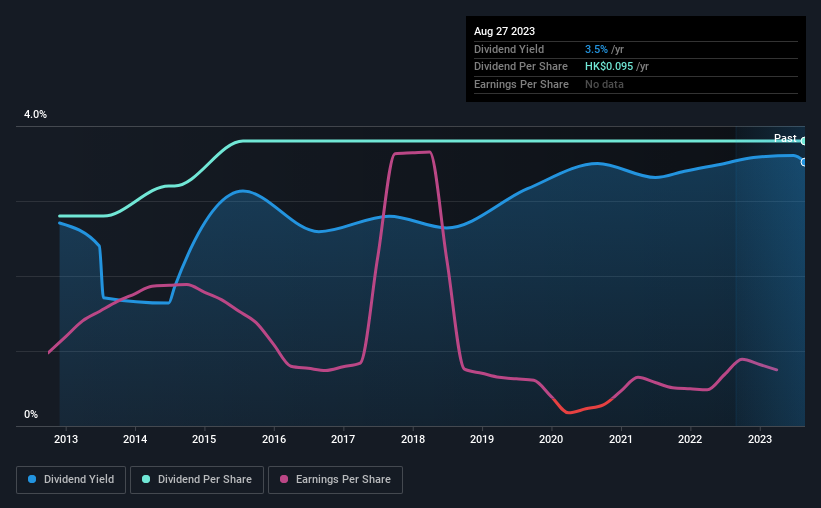Click the 4.0% y-axis label
The image size is (821, 508).
click(x=36, y=115)
